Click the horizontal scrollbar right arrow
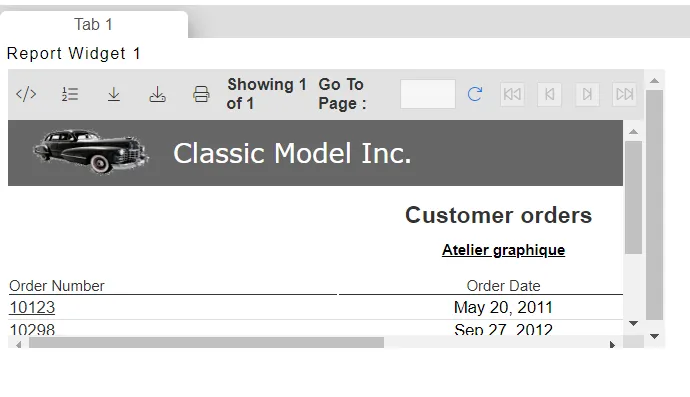The width and height of the screenshot is (690, 397). click(612, 345)
